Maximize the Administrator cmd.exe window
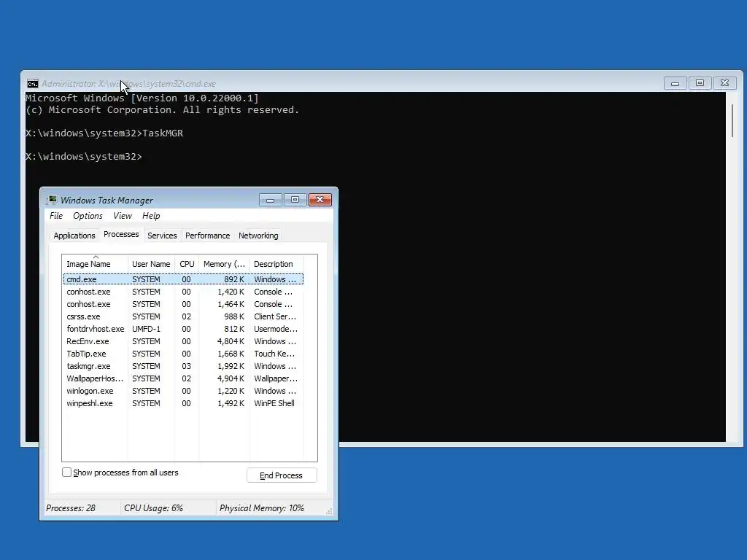 point(700,83)
